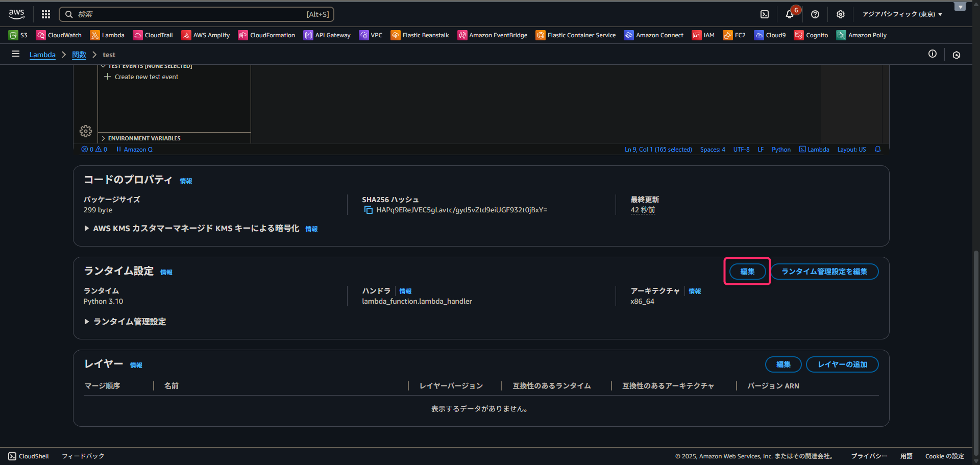980x465 pixels.
Task: Open the region selector アジアパシフィック (東京)
Action: pos(902,14)
